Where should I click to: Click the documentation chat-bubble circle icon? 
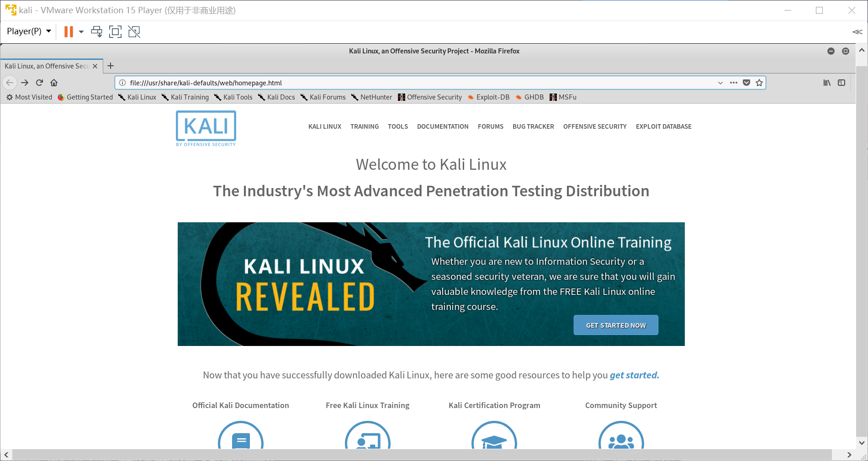pos(241,435)
